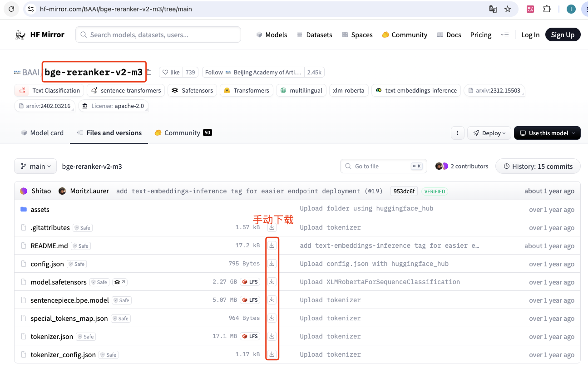This screenshot has height=368, width=588.
Task: Click the Transformers tag
Action: (x=247, y=90)
